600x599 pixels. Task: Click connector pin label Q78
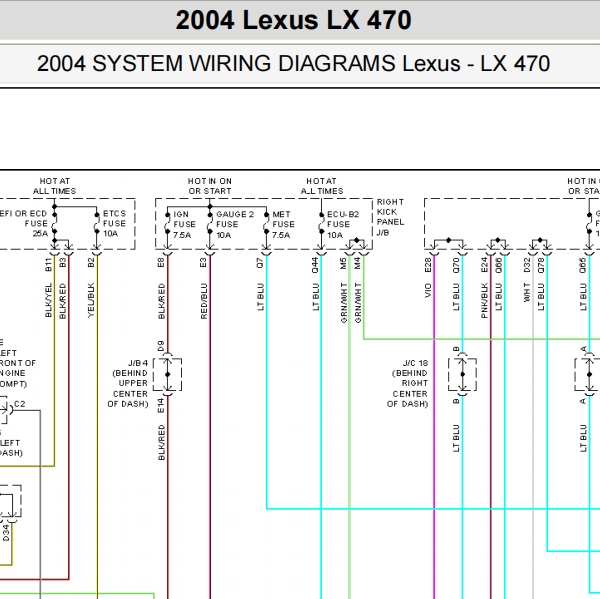[x=541, y=265]
